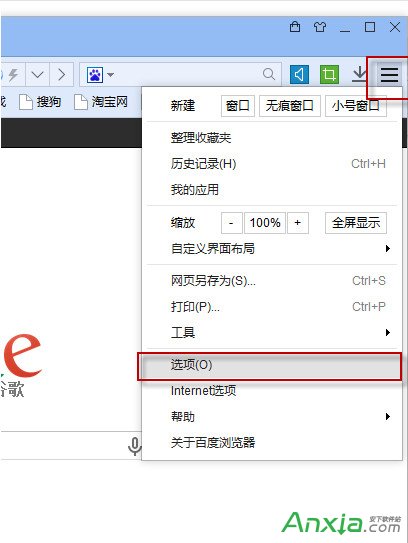Screen dimensions: 408x543
Task: Select 我的应用 menu item
Action: pyautogui.click(x=272, y=190)
